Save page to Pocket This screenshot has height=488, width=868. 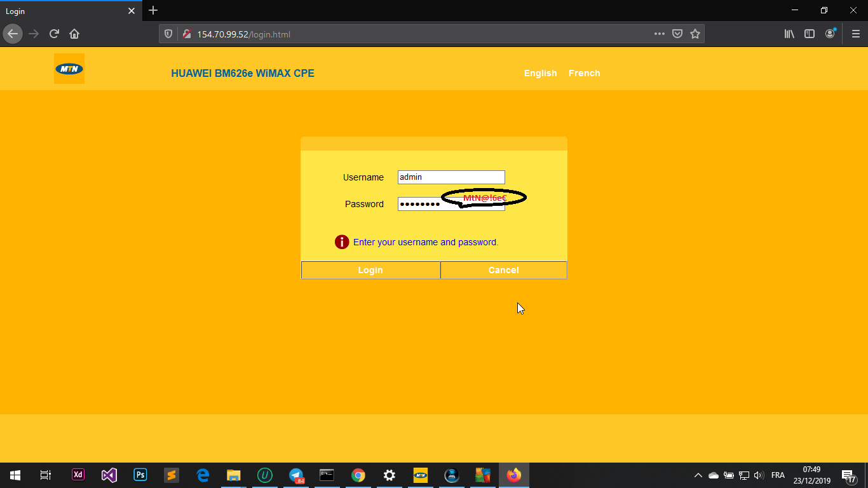tap(677, 34)
